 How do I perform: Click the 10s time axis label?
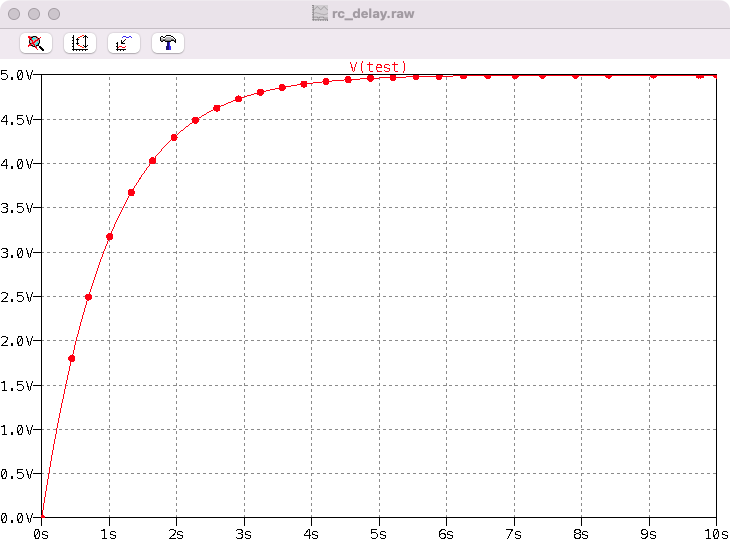coord(717,534)
